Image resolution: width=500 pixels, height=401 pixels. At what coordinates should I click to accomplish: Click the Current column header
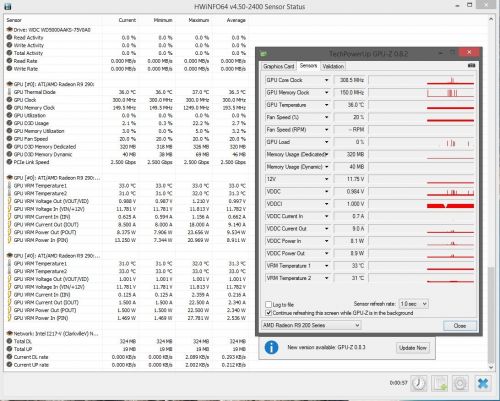[x=127, y=20]
